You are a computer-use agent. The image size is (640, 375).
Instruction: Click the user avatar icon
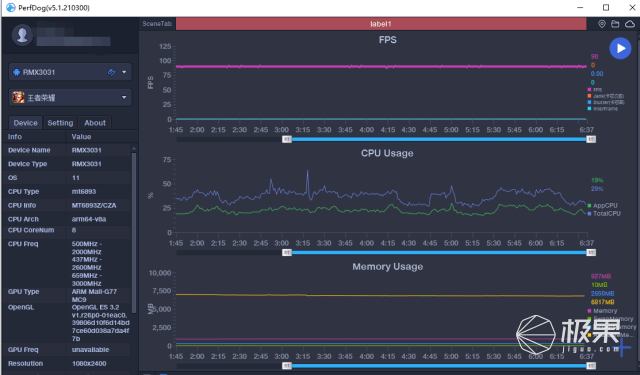point(22,35)
